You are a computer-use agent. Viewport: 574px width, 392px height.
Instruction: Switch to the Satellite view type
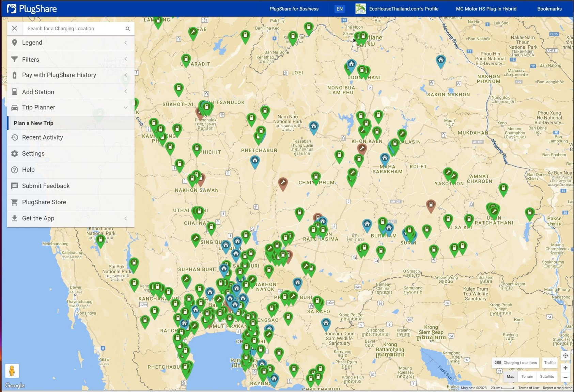(547, 376)
